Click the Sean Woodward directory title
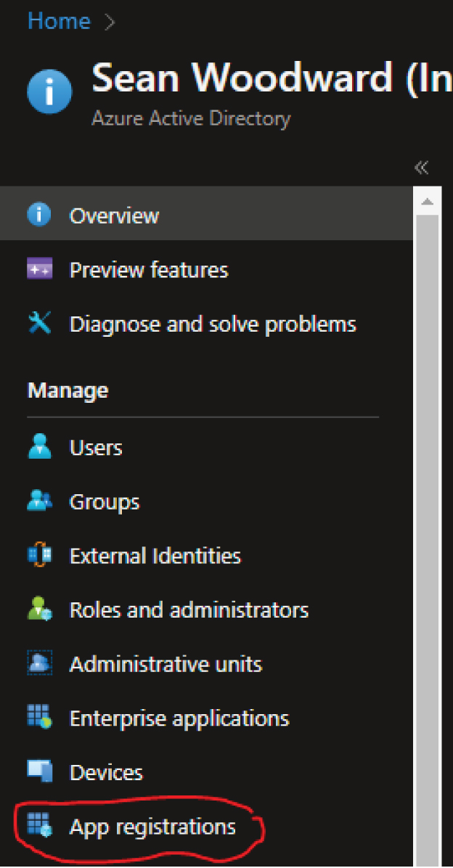The width and height of the screenshot is (453, 868). pyautogui.click(x=272, y=78)
